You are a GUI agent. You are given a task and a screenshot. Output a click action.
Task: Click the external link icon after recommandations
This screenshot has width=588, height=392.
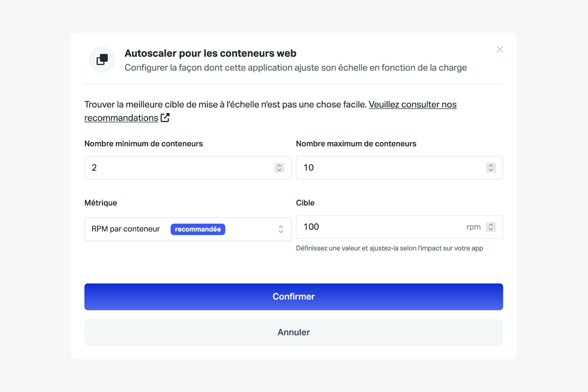165,117
